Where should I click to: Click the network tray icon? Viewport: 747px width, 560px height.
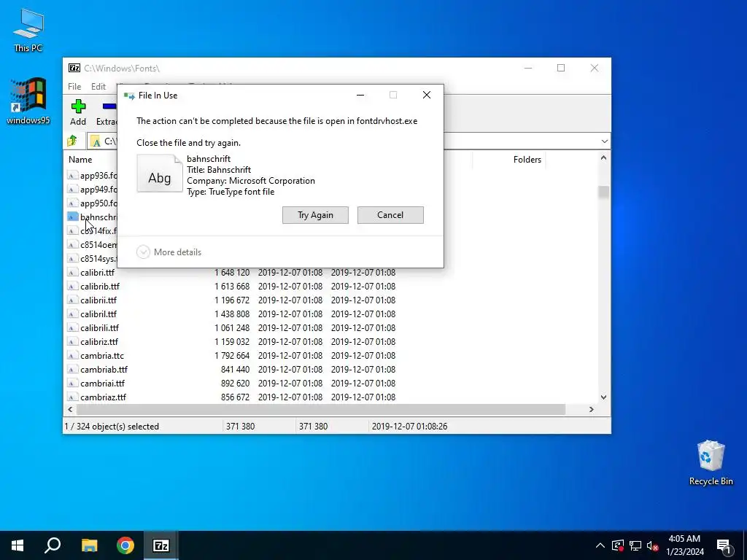[x=635, y=545]
